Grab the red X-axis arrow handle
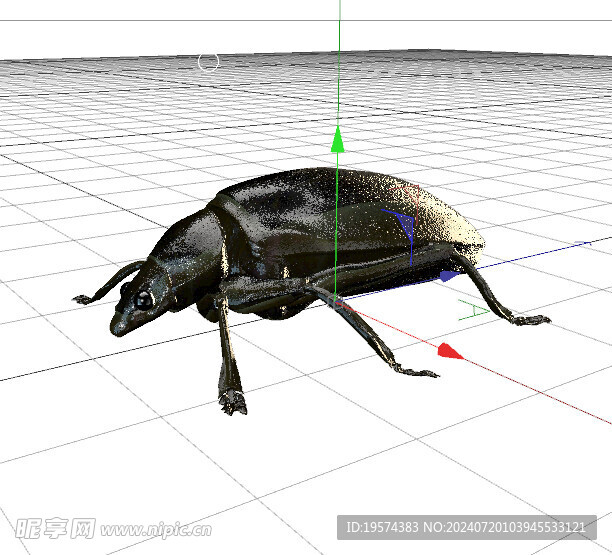The image size is (612, 555). [450, 350]
